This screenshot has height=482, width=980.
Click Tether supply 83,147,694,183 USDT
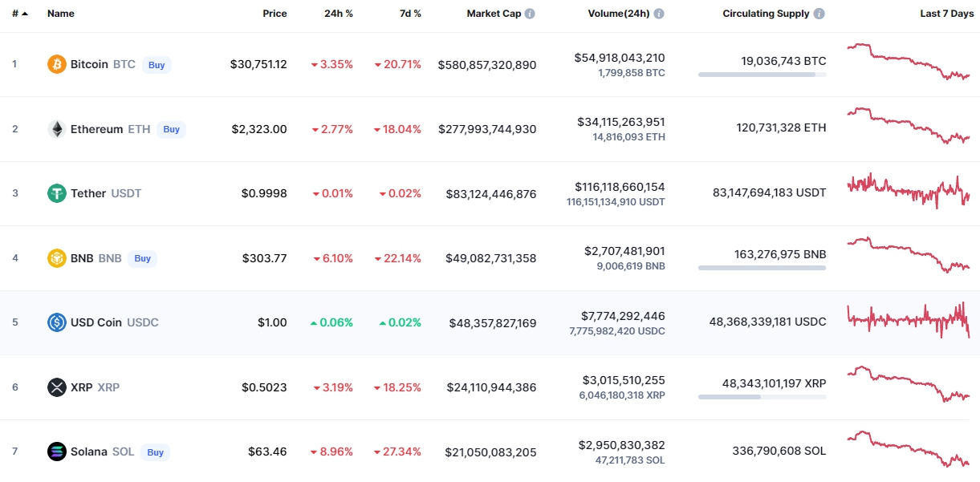point(769,192)
